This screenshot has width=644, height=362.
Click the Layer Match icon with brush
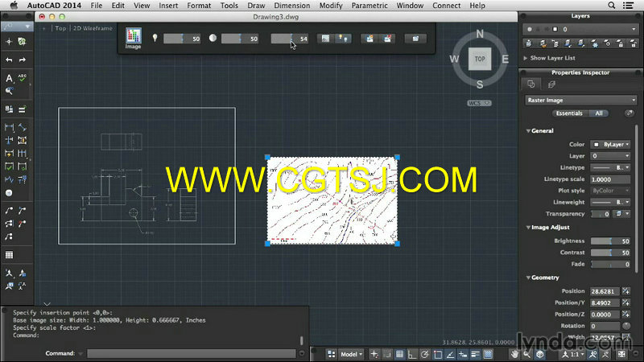pos(543,43)
